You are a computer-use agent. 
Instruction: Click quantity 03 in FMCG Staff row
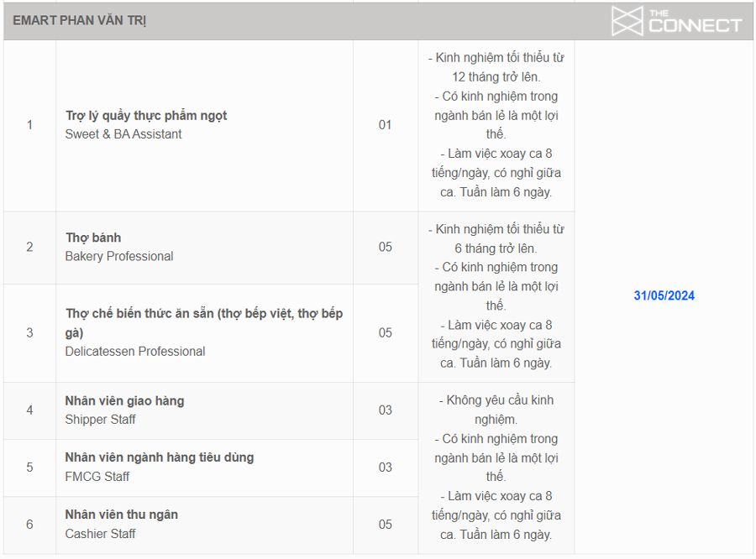pyautogui.click(x=385, y=467)
